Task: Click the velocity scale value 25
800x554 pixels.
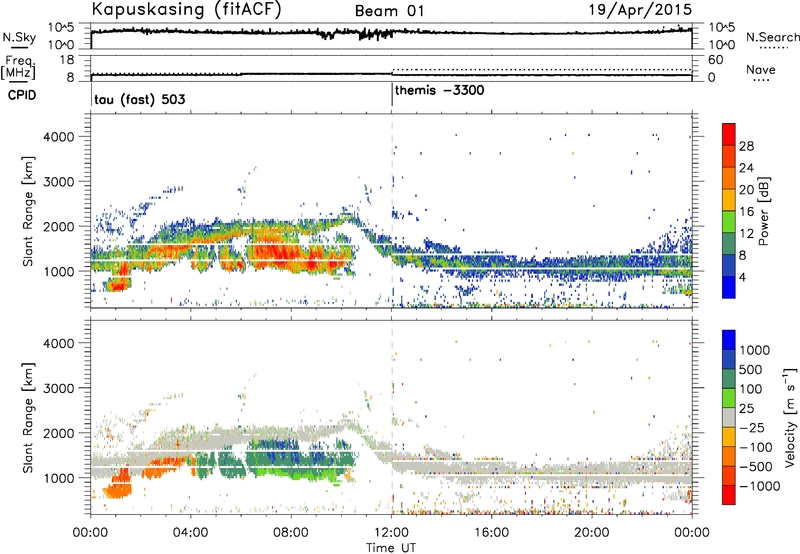Action: pyautogui.click(x=746, y=408)
